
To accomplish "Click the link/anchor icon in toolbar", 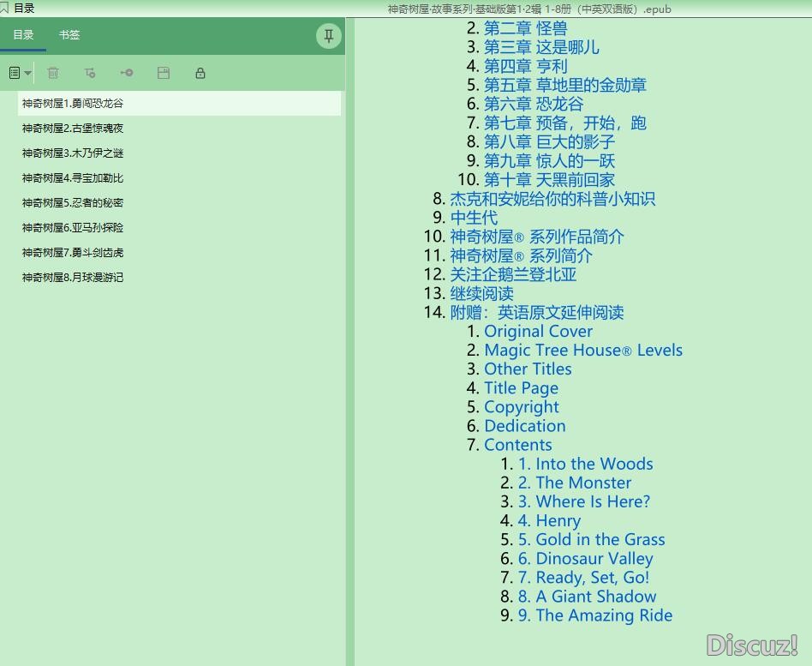I will 127,73.
